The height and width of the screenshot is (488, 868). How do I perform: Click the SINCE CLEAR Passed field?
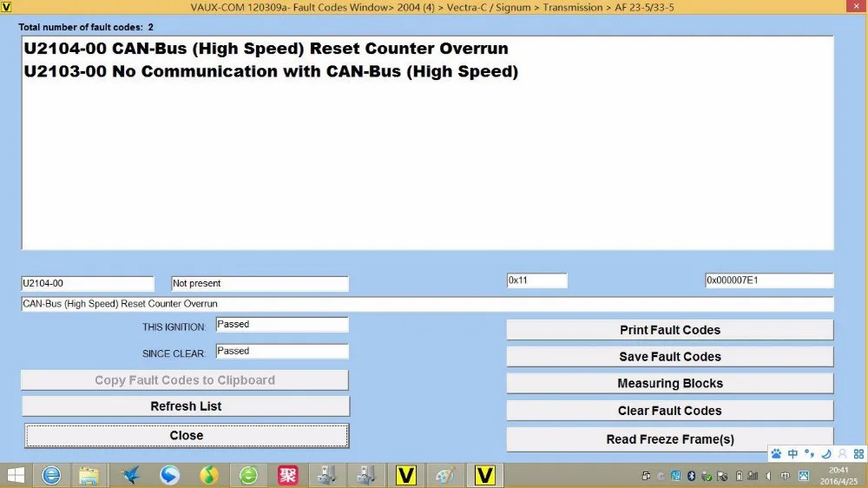(x=282, y=351)
